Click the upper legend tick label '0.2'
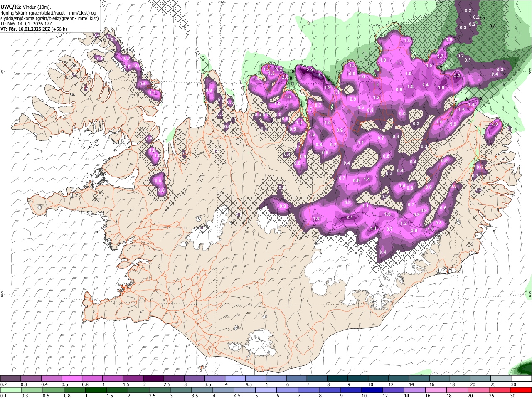Viewport: 532px width, 399px height. [x=3, y=384]
